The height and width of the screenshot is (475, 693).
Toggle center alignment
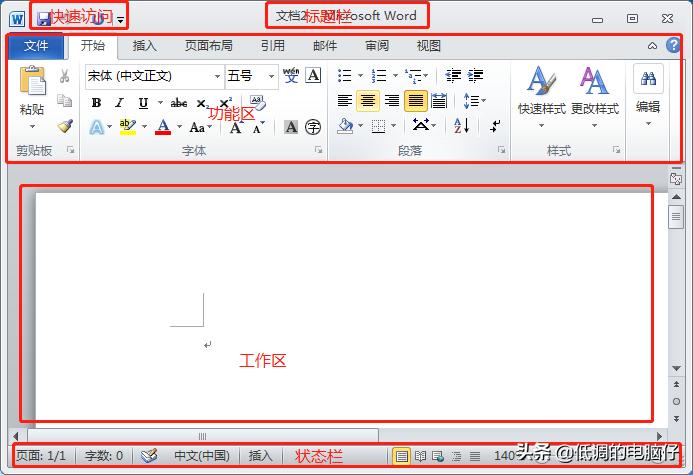pyautogui.click(x=368, y=101)
